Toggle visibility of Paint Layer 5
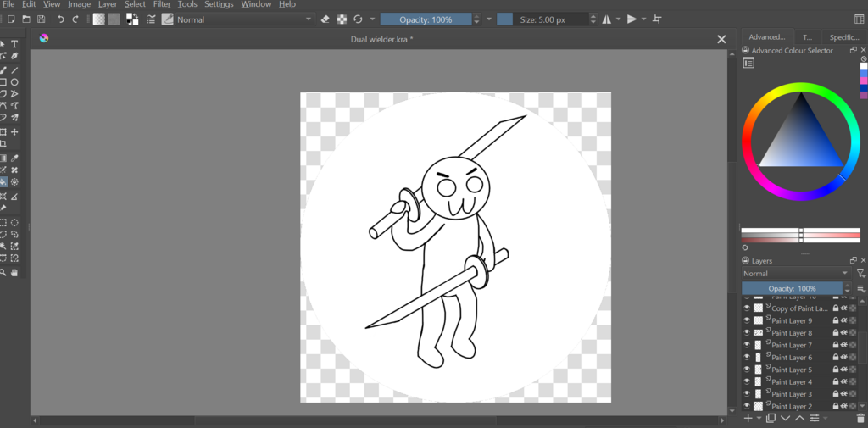 point(747,370)
